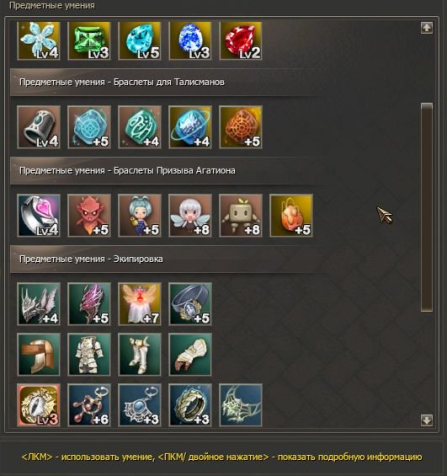
Task: Click the vertical scrollbar thumb
Action: point(427,207)
